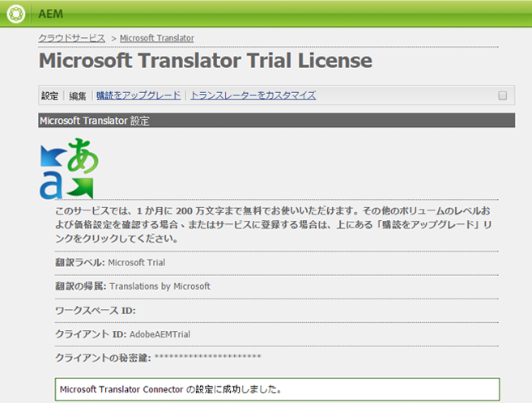Screen dimensions: 532x403
Task: Click the Microsoft Translator 設定 section header
Action: click(276, 121)
